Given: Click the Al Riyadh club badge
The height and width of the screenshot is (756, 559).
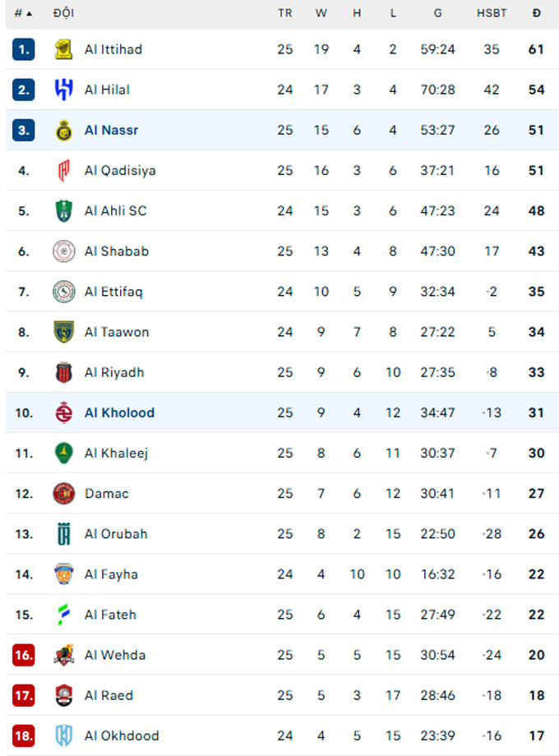Looking at the screenshot, I should point(63,372).
